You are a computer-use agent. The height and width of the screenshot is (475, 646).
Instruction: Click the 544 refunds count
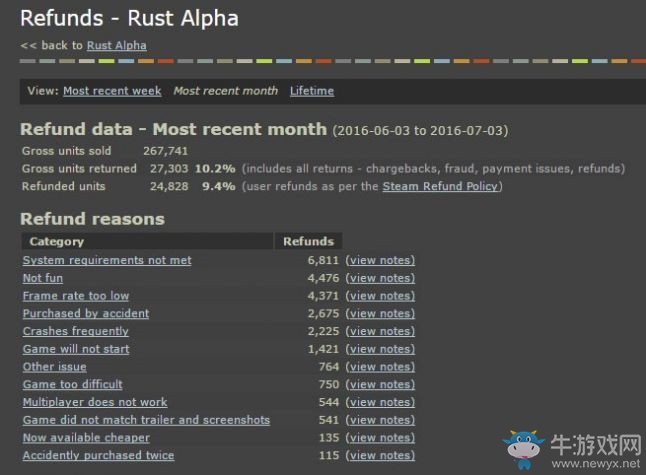[329, 402]
